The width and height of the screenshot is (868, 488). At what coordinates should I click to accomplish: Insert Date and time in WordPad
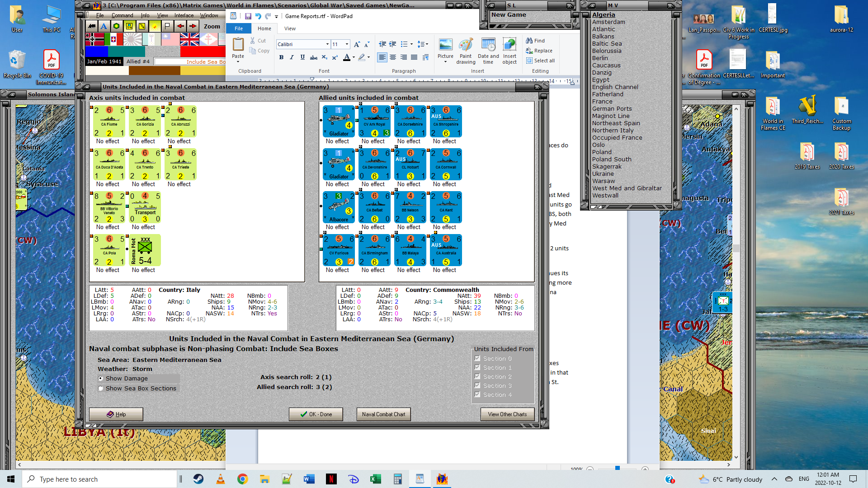click(x=488, y=51)
